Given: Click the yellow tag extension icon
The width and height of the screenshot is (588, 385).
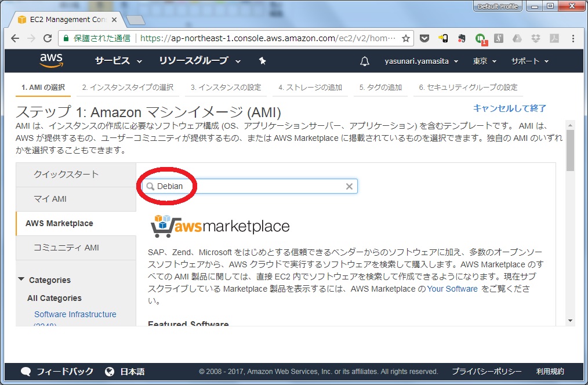Looking at the screenshot, I should click(x=443, y=38).
